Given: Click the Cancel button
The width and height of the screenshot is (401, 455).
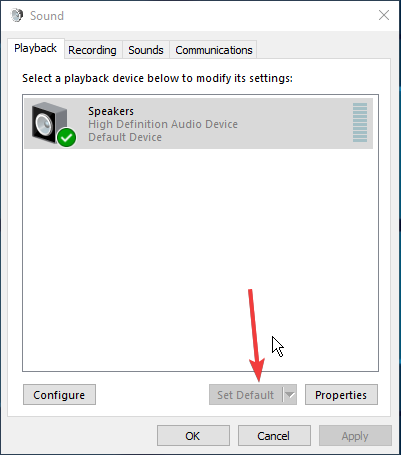Looking at the screenshot, I should tap(274, 436).
